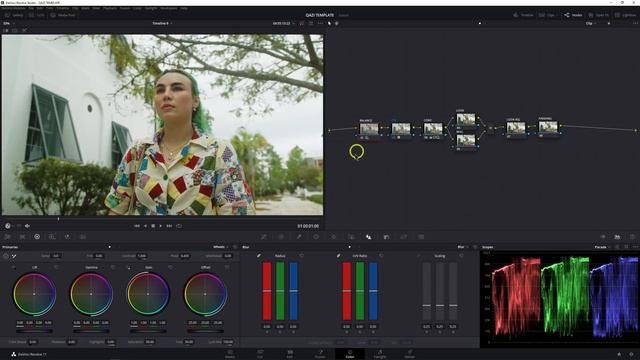Viewport: 640px width, 360px height.
Task: Open the Camera Raw palette
Action: coord(7,237)
